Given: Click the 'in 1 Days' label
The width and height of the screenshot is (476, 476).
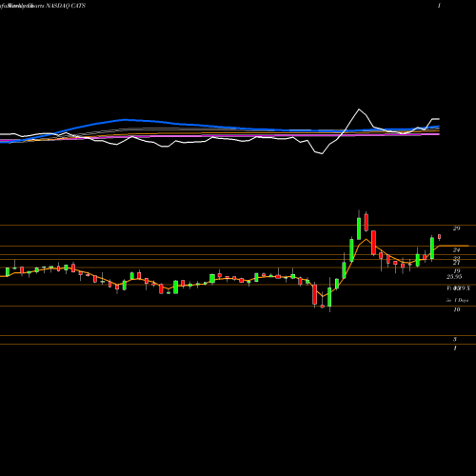Looking at the screenshot, I should click(457, 300).
